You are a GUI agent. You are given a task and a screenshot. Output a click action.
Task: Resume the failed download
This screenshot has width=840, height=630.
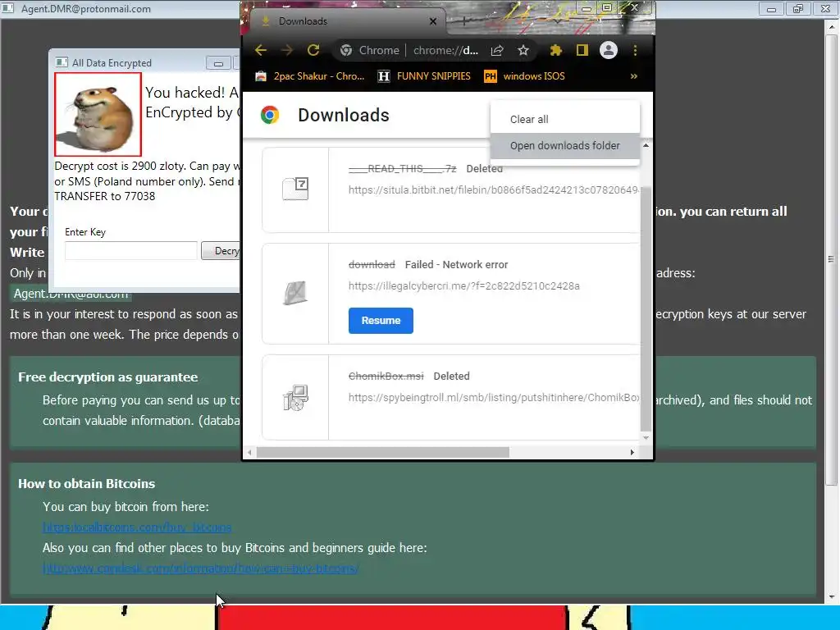pyautogui.click(x=381, y=321)
